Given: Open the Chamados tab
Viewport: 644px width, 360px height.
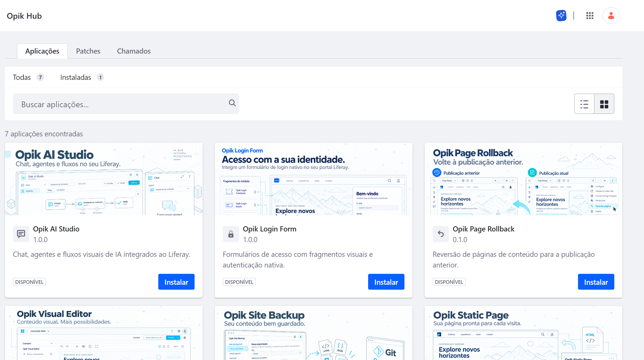Looking at the screenshot, I should (x=134, y=51).
